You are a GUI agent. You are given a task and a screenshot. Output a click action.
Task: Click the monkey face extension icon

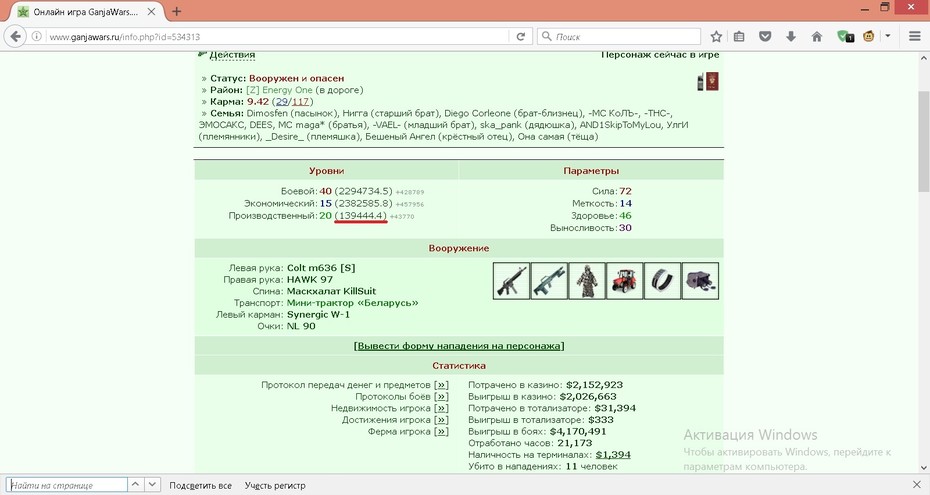868,36
